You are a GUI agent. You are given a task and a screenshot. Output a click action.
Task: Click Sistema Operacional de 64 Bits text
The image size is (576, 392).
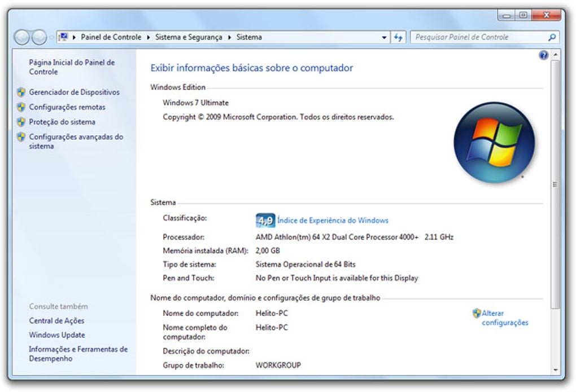306,265
